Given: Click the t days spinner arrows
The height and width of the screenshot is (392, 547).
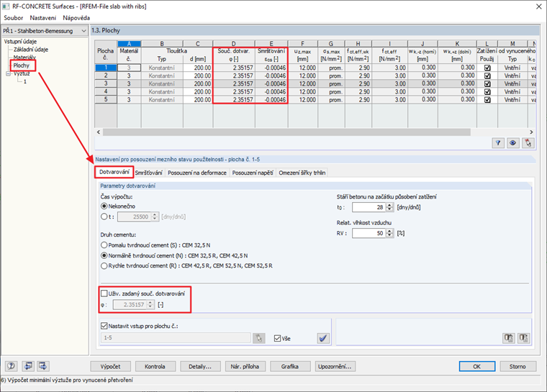Looking at the screenshot, I should pos(155,216).
